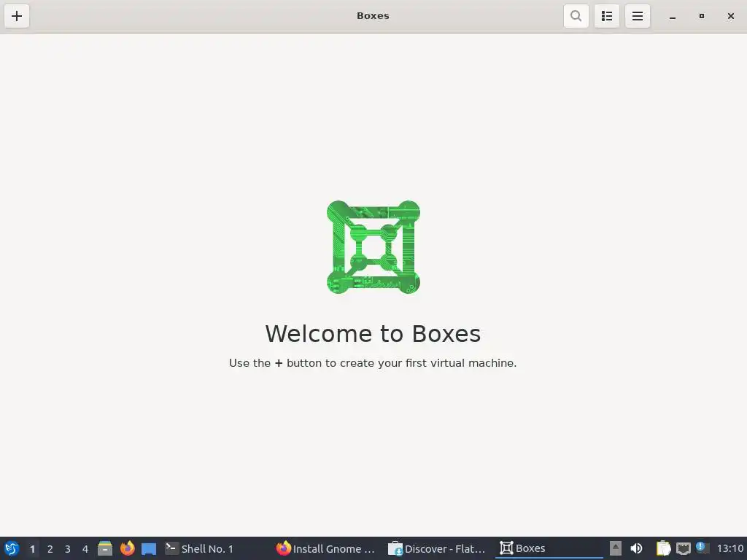
Task: Click the 'Use the + button' hint text
Action: [373, 363]
